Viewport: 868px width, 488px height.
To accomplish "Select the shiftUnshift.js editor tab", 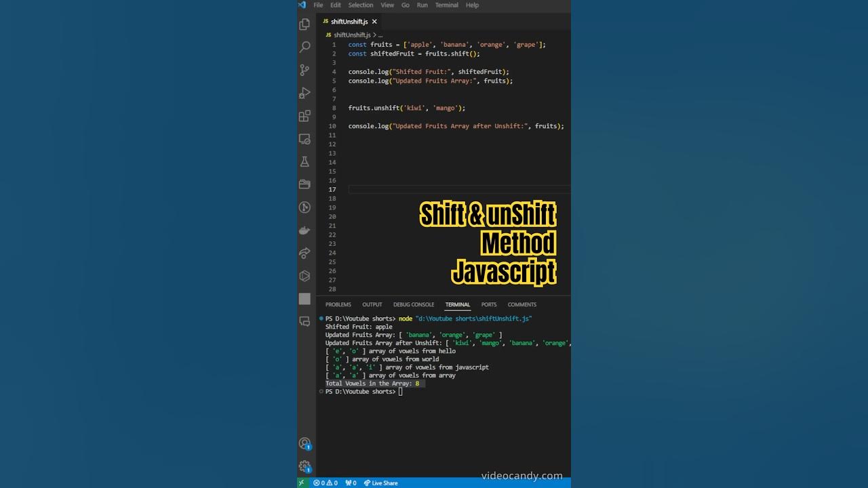I will 349,22.
